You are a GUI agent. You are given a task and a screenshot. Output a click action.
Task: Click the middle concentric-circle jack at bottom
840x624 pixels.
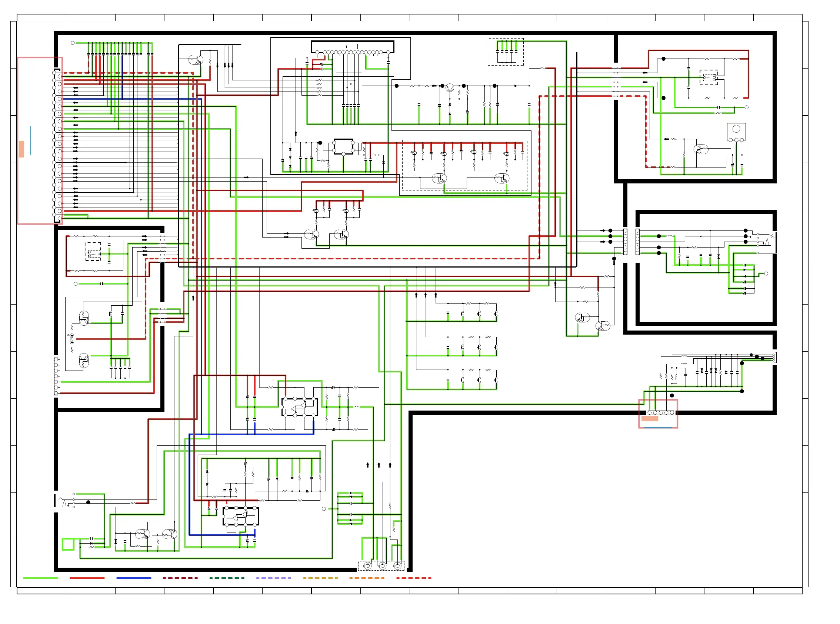tap(382, 565)
